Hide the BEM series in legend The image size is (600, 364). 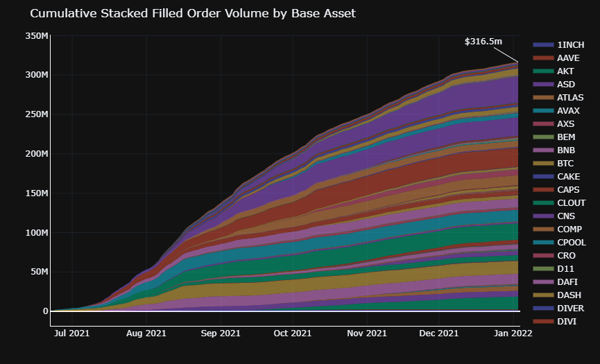[554, 137]
